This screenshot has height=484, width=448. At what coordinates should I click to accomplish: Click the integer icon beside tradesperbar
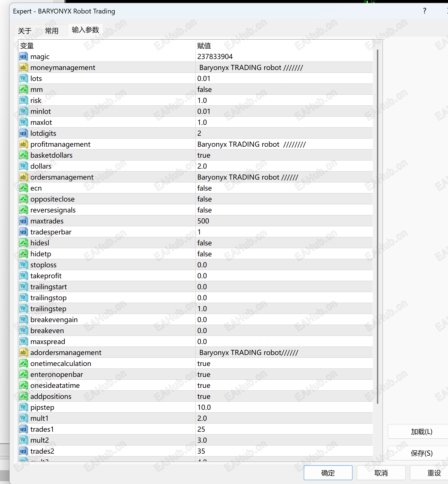click(23, 232)
